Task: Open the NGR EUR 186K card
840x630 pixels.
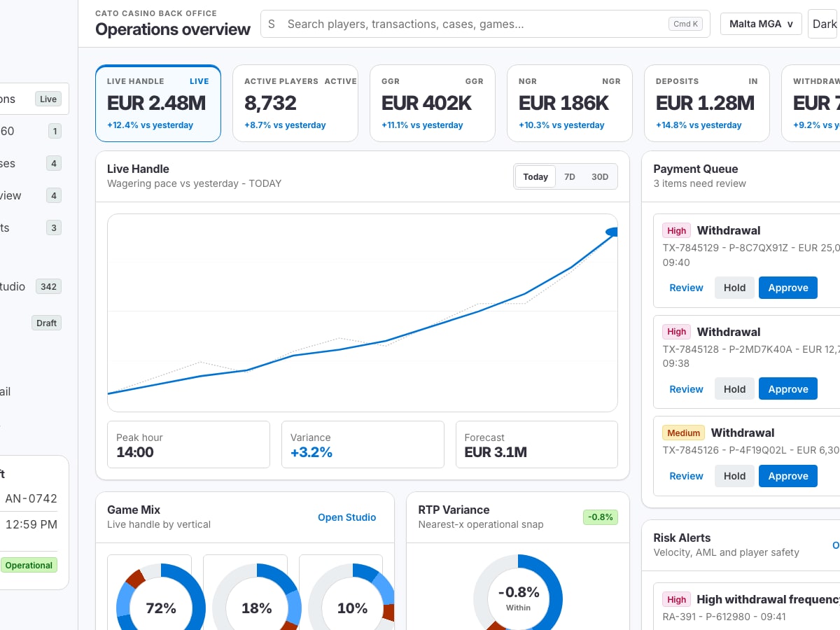Action: (x=570, y=104)
